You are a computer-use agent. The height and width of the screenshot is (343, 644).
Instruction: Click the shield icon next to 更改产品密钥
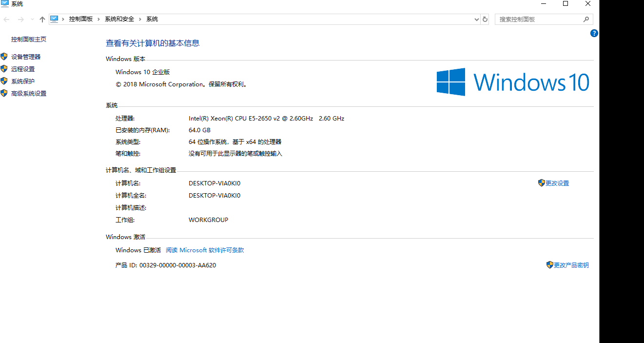point(550,265)
